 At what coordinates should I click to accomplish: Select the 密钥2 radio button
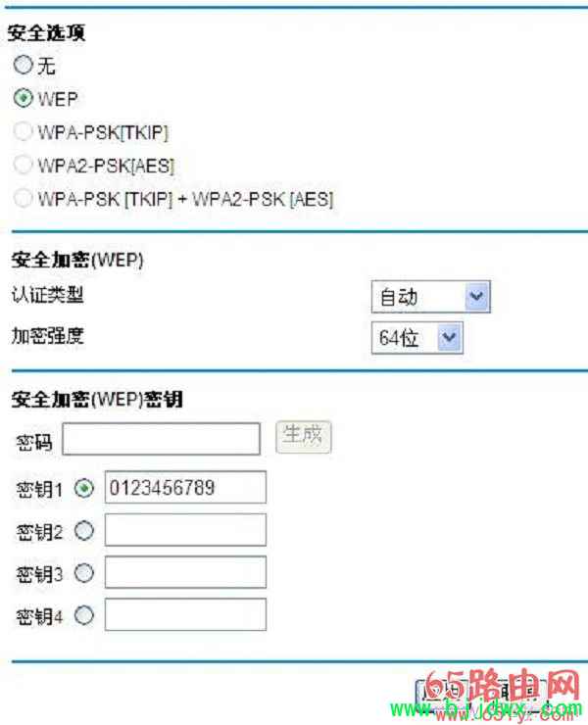pyautogui.click(x=84, y=531)
